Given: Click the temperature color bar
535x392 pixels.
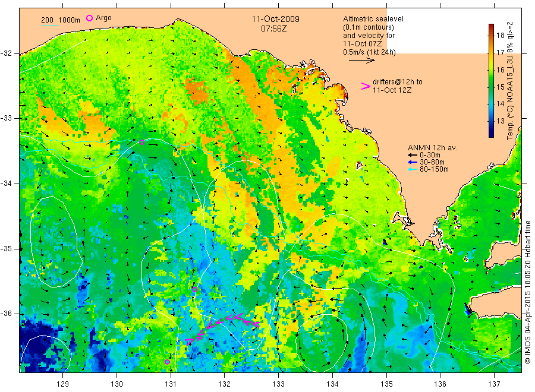Looking at the screenshot, I should [x=491, y=81].
